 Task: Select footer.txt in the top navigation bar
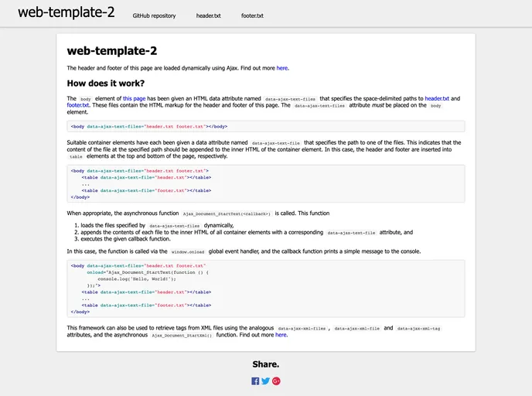pyautogui.click(x=252, y=15)
